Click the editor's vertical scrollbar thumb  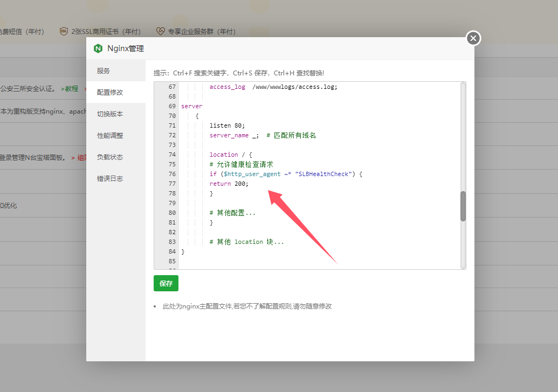coord(463,206)
